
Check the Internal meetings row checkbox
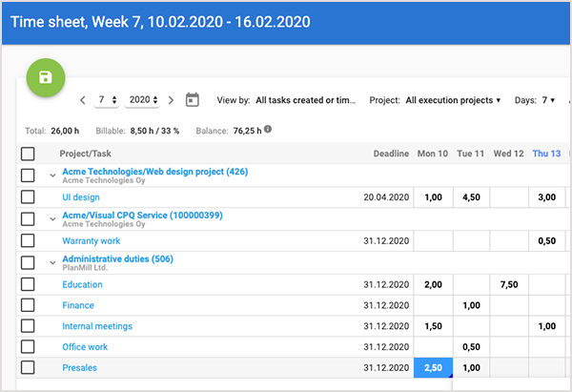tap(28, 326)
